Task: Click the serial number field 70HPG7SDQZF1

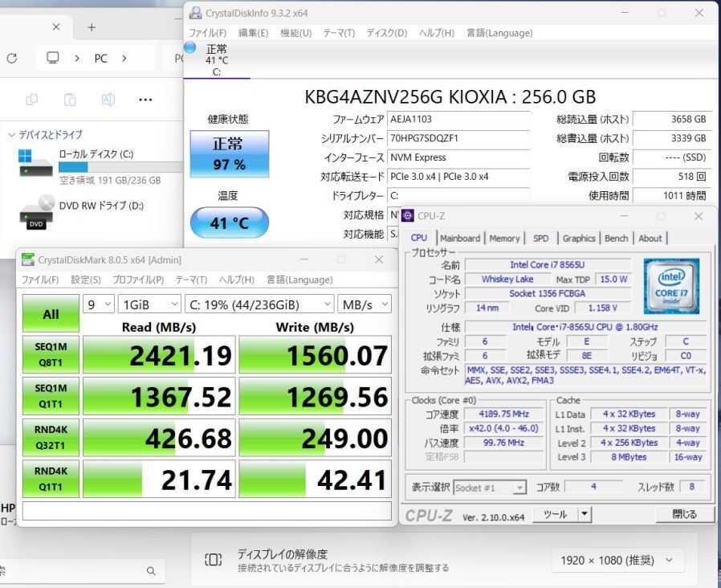Action: [458, 138]
